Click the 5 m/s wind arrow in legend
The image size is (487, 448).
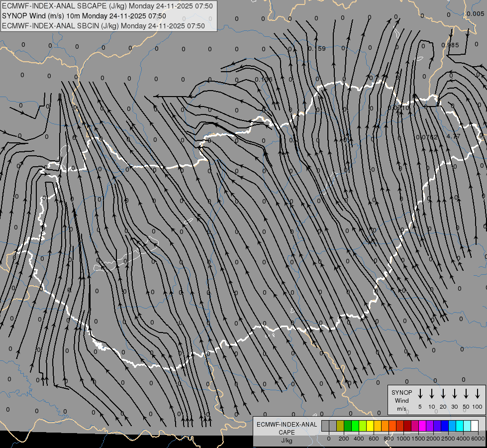420,394
